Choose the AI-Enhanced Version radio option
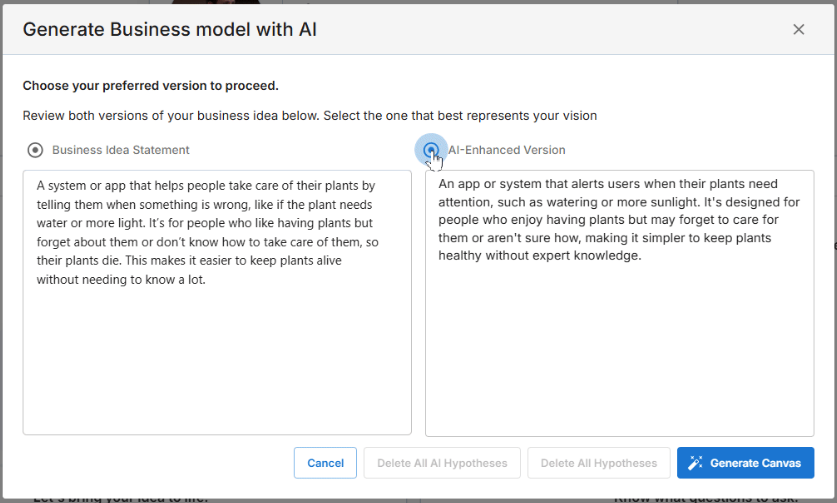This screenshot has width=837, height=503. coord(431,150)
